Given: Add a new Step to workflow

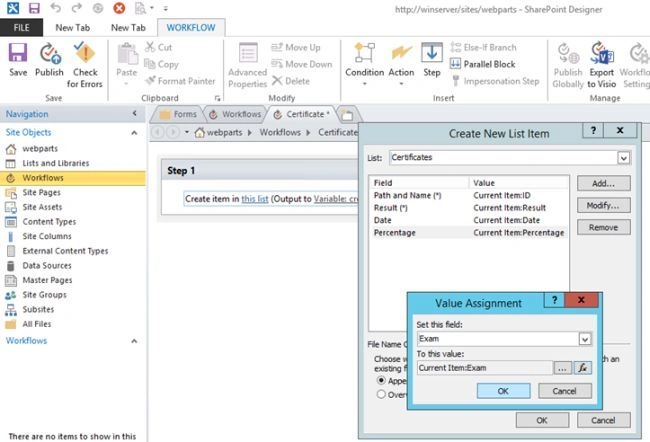Looking at the screenshot, I should click(432, 60).
